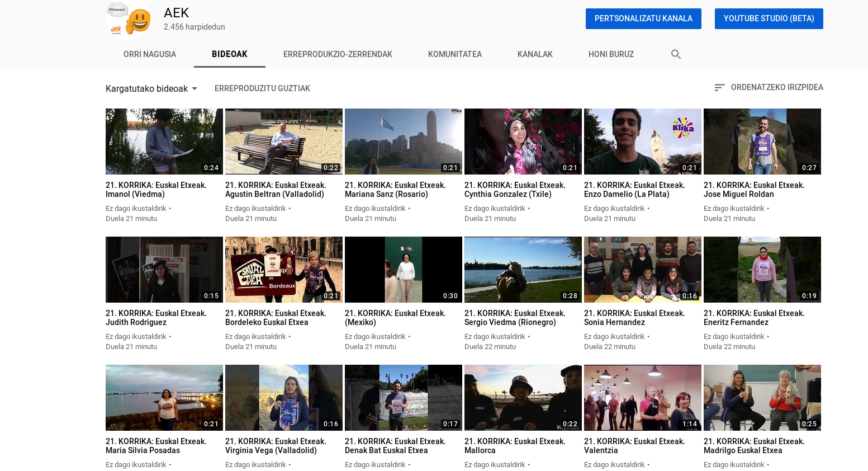Open the Enzo Damelio (La Plata) thumbnail
This screenshot has width=868, height=471.
(643, 142)
